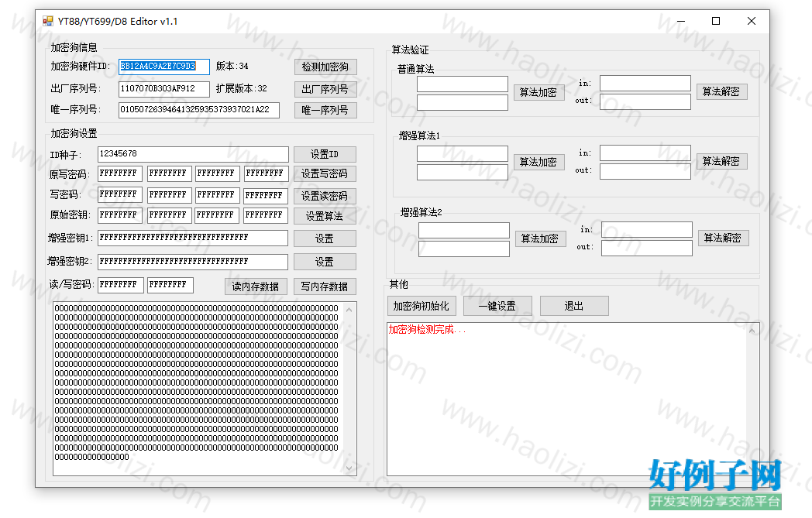Click 算法解密 under 增强算法1

tap(721, 161)
